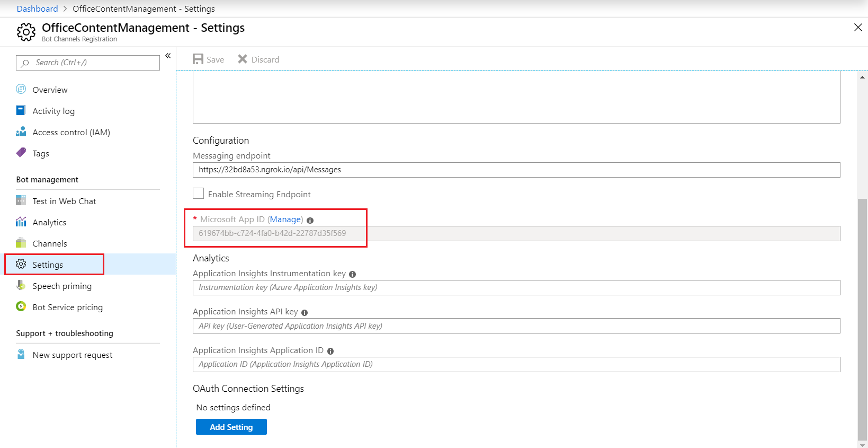Click the Messaging endpoint URL field

pos(516,170)
